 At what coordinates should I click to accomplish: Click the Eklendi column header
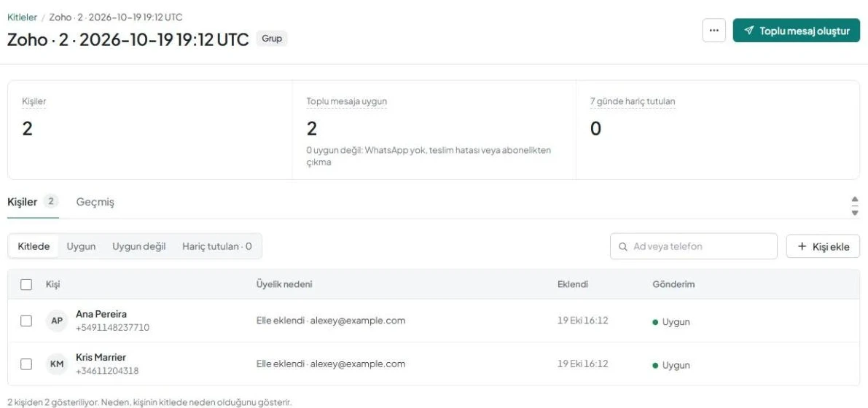coord(573,285)
